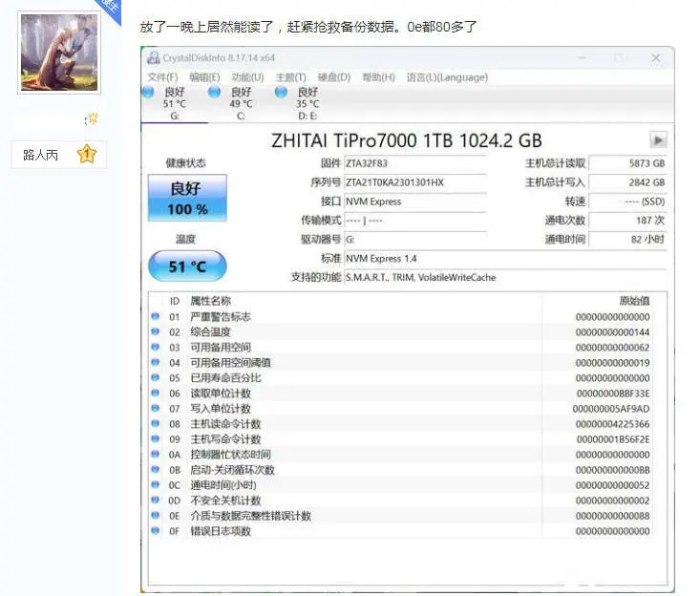The image size is (700, 596).
Task: Open the 编辑(E) menu
Action: point(204,77)
